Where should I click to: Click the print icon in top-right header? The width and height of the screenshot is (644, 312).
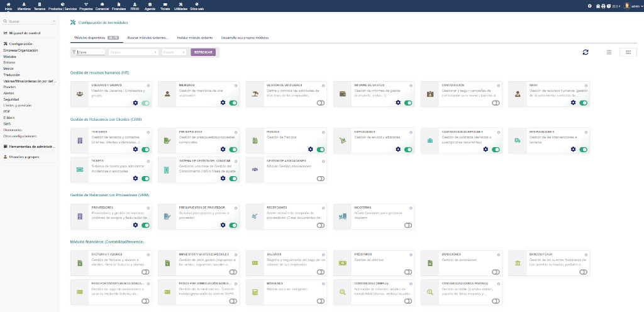click(x=604, y=6)
